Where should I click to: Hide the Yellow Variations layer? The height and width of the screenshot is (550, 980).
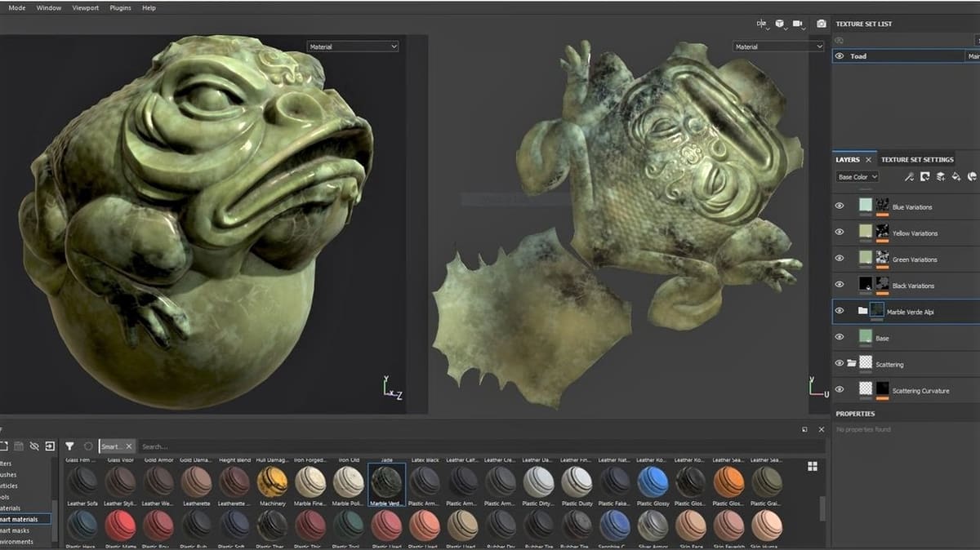tap(839, 233)
